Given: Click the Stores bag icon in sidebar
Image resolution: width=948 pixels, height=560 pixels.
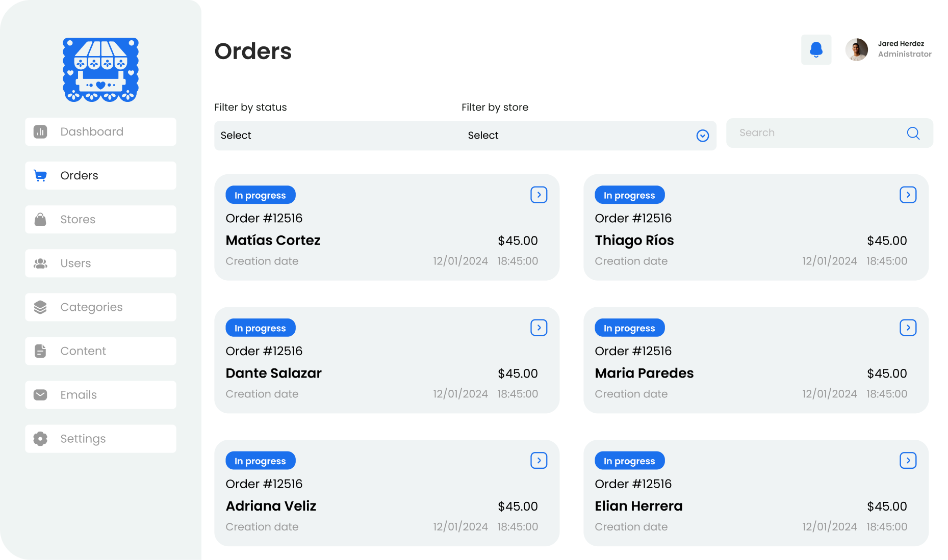Looking at the screenshot, I should (x=40, y=219).
